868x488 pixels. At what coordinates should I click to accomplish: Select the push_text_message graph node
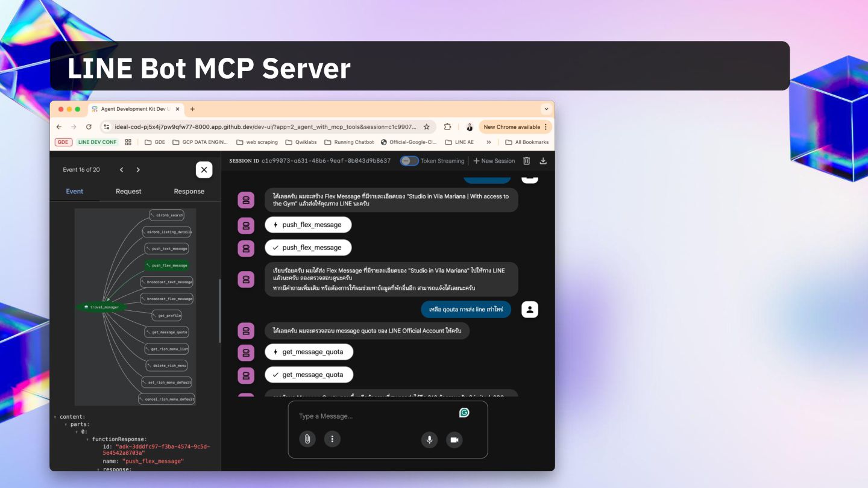tap(167, 248)
